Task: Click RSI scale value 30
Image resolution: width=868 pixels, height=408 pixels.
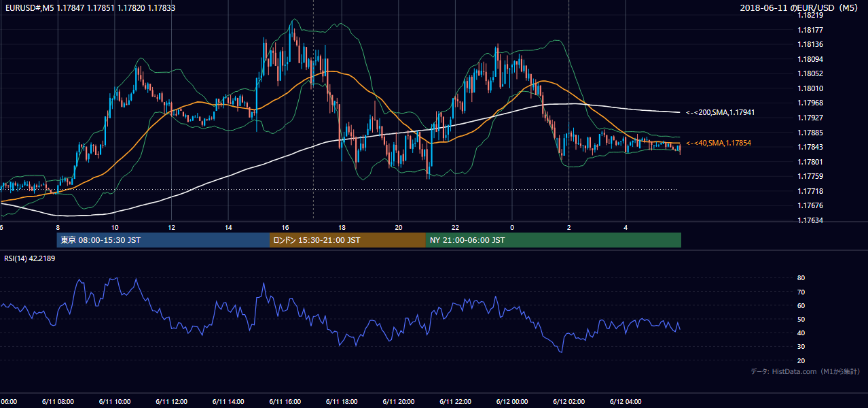Action: pos(801,347)
